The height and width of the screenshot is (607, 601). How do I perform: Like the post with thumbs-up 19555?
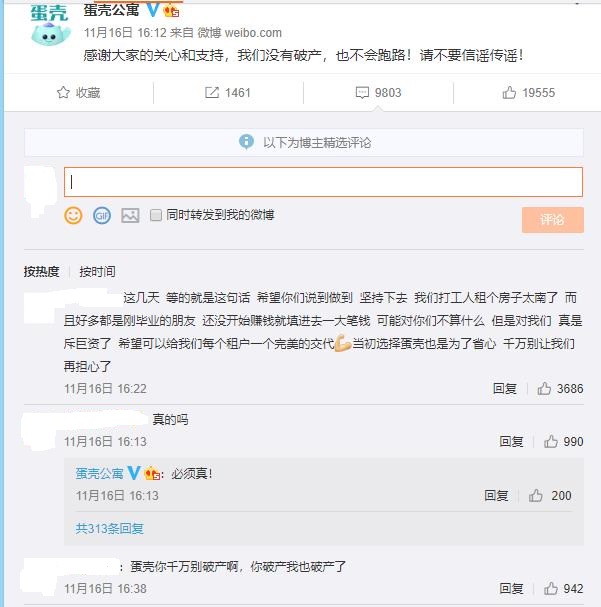coord(509,93)
